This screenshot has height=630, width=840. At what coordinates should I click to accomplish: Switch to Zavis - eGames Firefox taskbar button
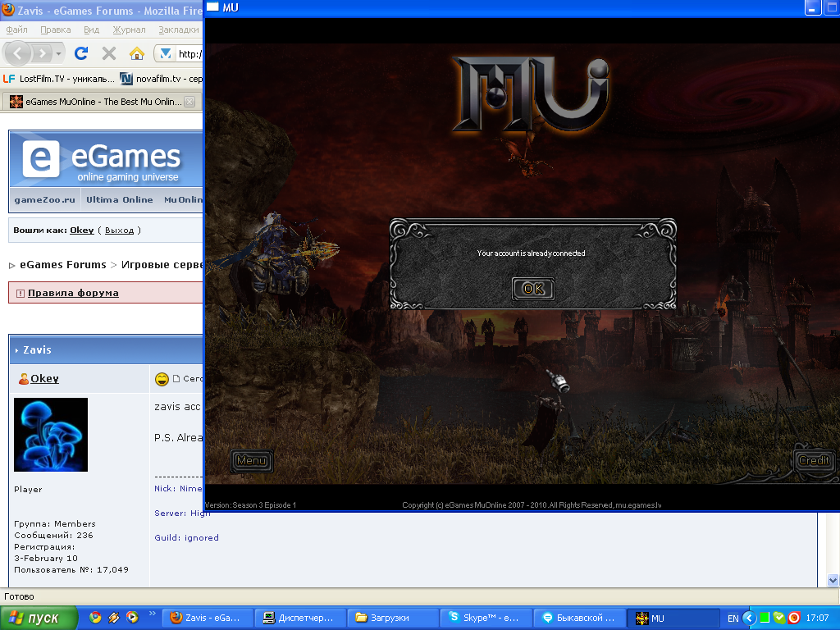tap(206, 618)
